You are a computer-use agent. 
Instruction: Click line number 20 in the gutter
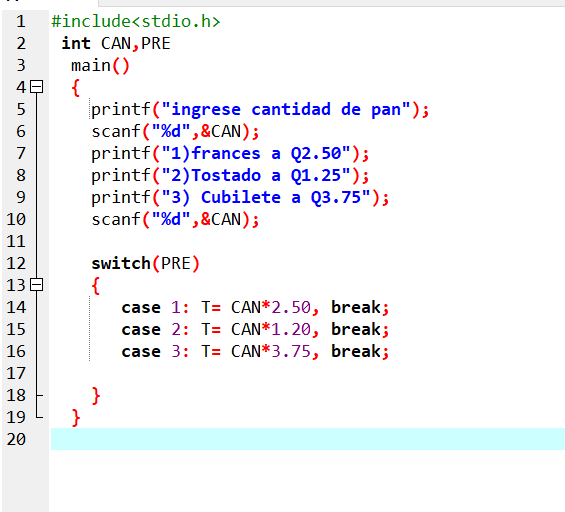click(16, 439)
